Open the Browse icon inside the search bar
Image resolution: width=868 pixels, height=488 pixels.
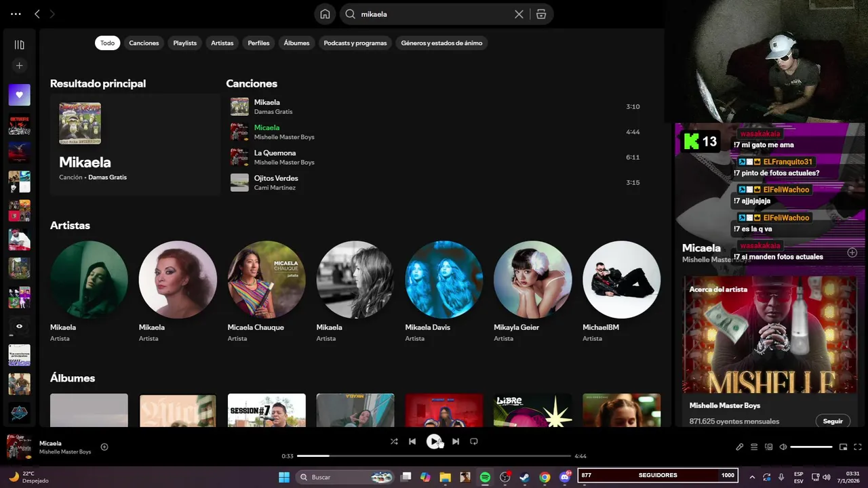click(x=541, y=14)
